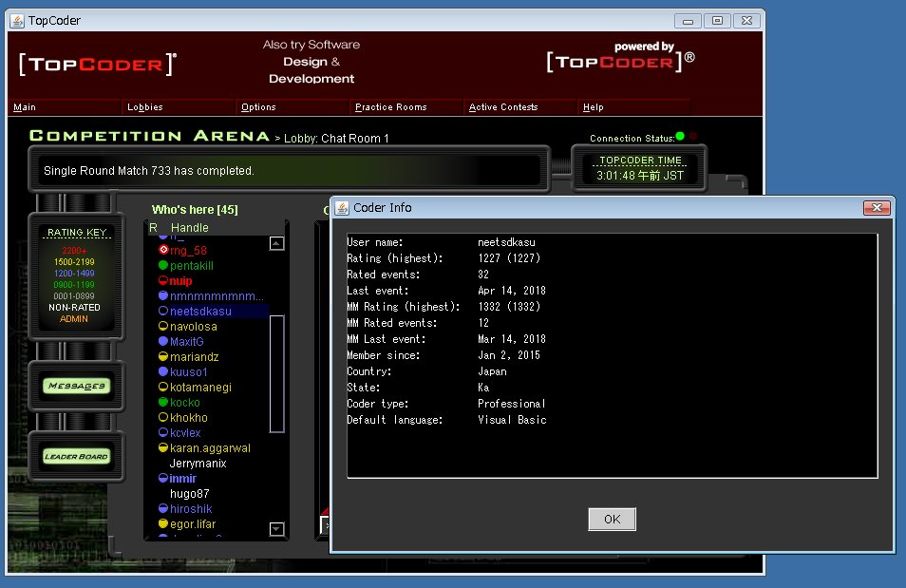The height and width of the screenshot is (588, 906).
Task: Click the hollow yellow rating icon beside khokho
Action: coord(163,417)
